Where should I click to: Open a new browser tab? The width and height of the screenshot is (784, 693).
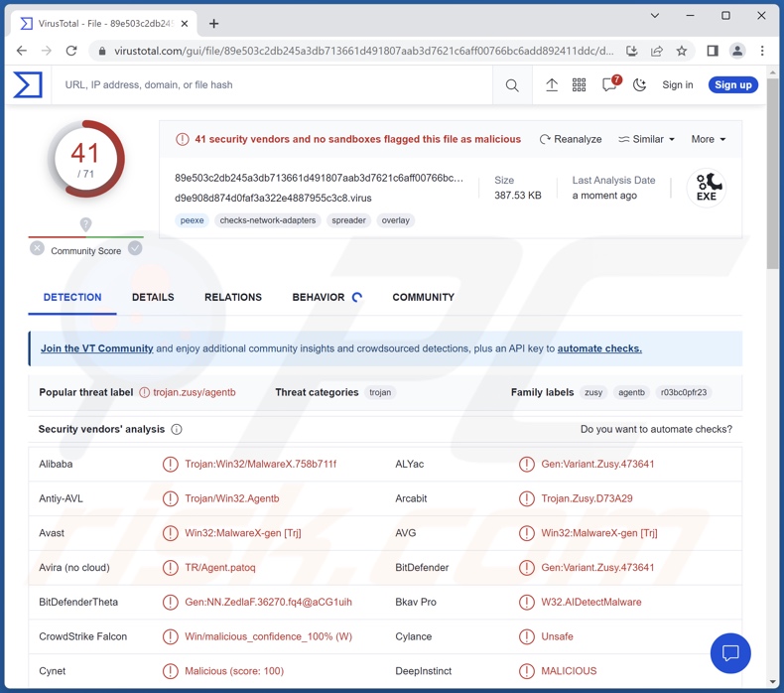pyautogui.click(x=213, y=24)
